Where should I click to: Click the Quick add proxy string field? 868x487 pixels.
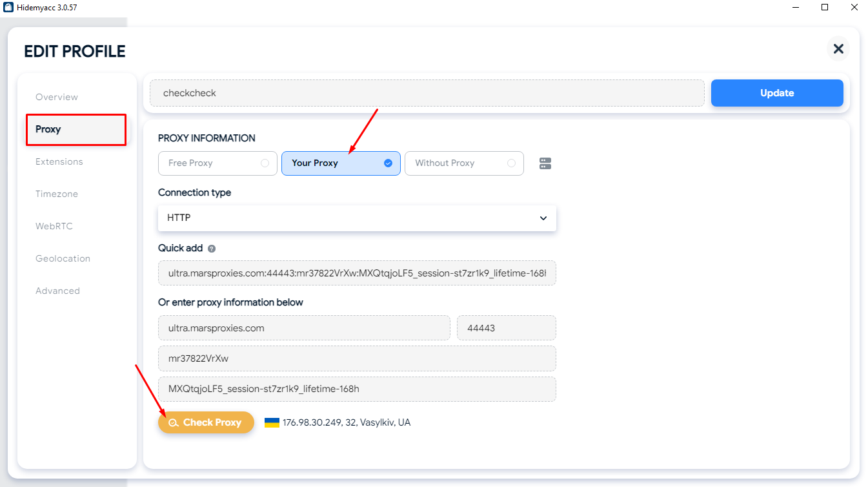point(357,273)
